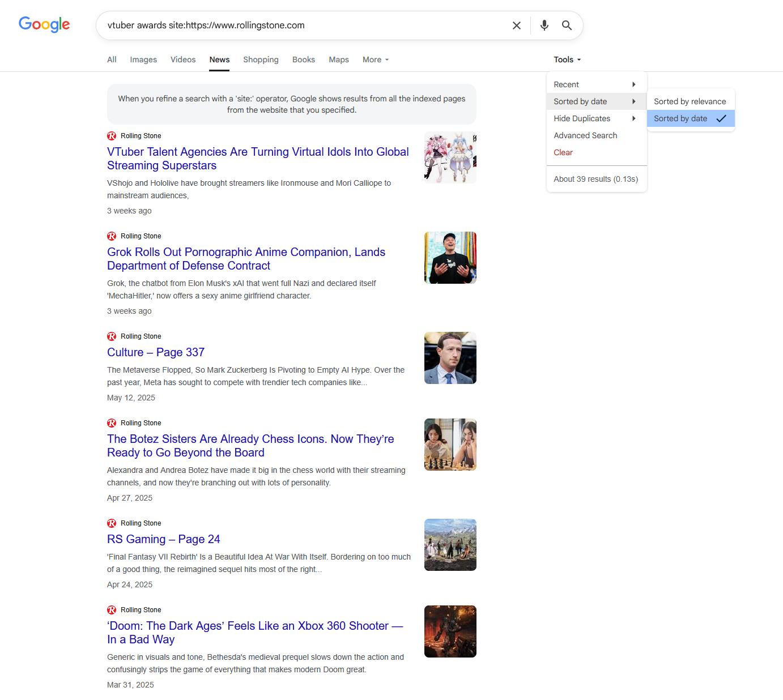Click the site: operator info notice text

click(292, 104)
